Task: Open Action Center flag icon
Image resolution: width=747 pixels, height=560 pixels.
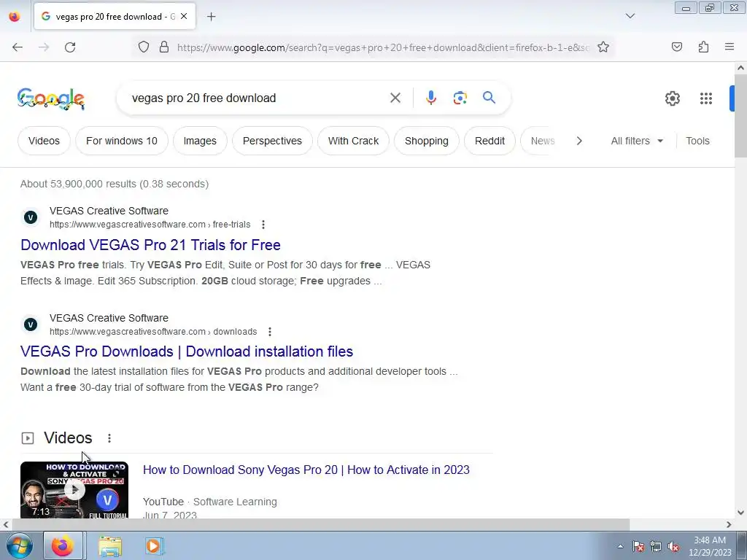Action: click(638, 546)
